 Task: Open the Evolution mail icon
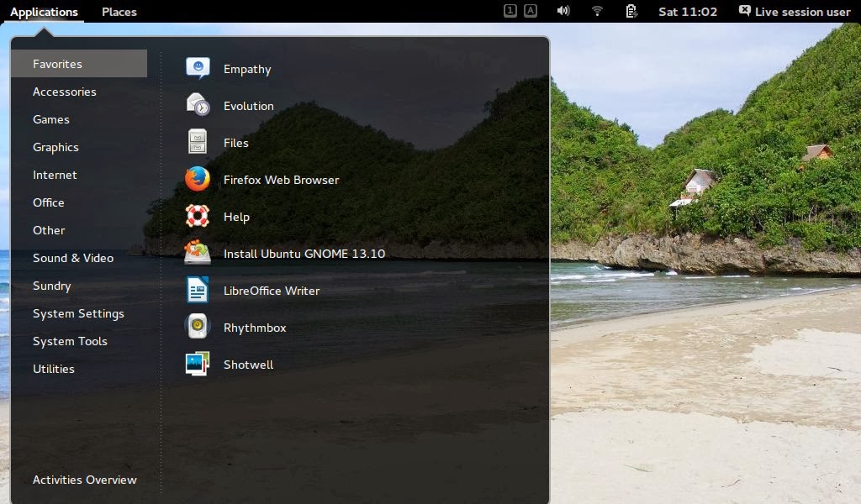(x=198, y=106)
